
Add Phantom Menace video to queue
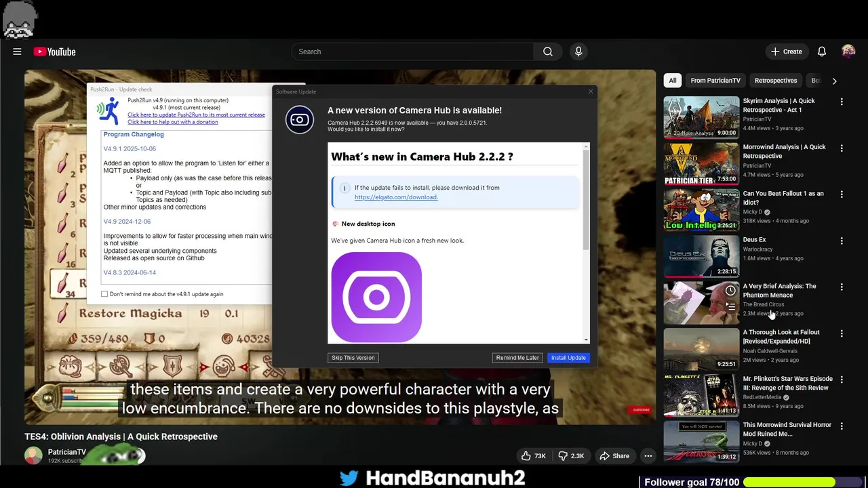coord(730,306)
